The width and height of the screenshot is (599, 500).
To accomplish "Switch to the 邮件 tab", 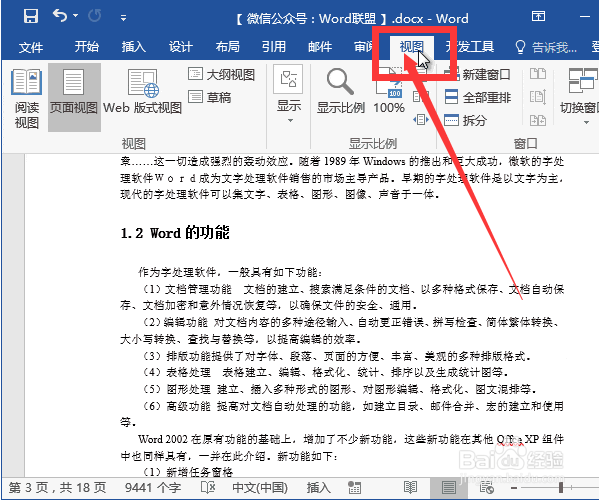I will coord(320,47).
